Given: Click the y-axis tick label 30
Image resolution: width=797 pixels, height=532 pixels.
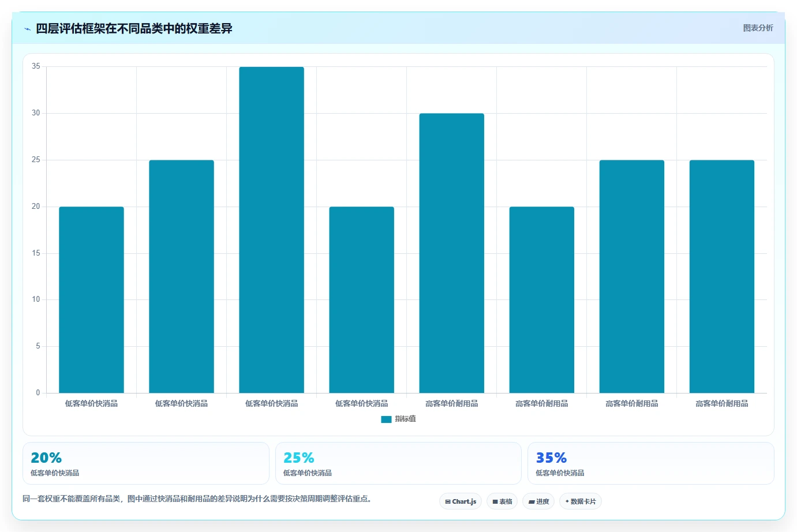Looking at the screenshot, I should 36,113.
